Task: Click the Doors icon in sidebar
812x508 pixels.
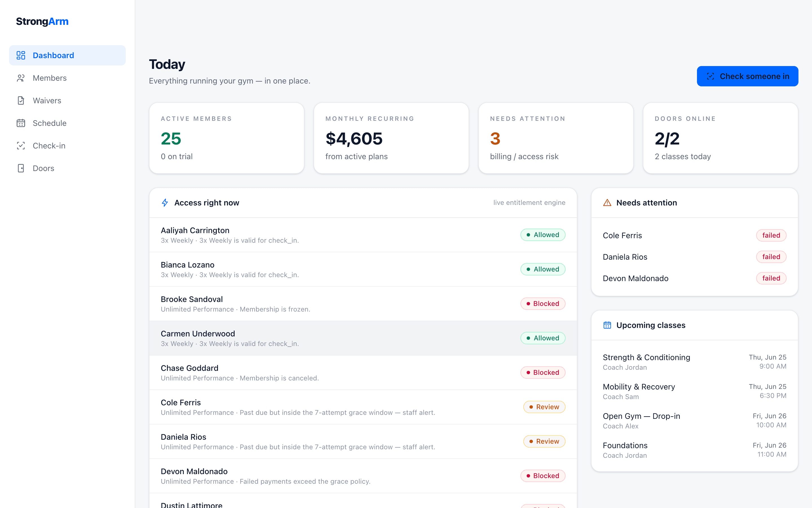Action: (21, 168)
